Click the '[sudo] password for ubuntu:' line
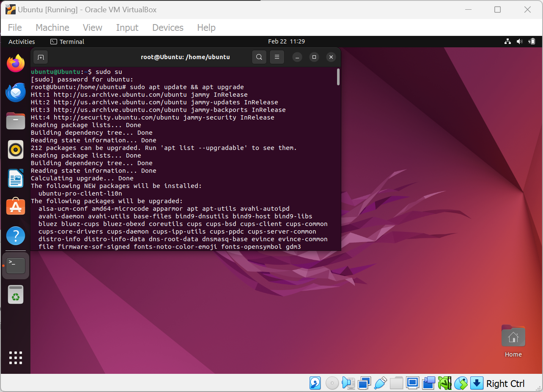 point(82,79)
